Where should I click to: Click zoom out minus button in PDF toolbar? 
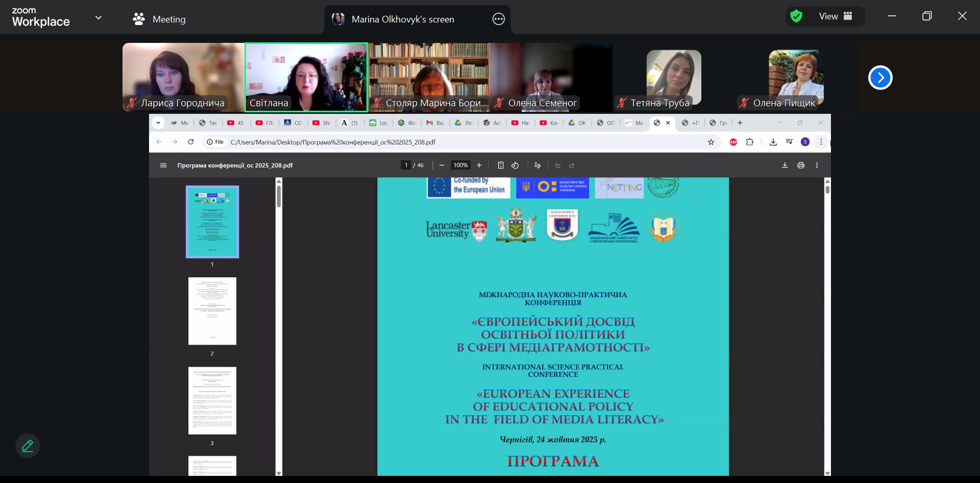[442, 165]
